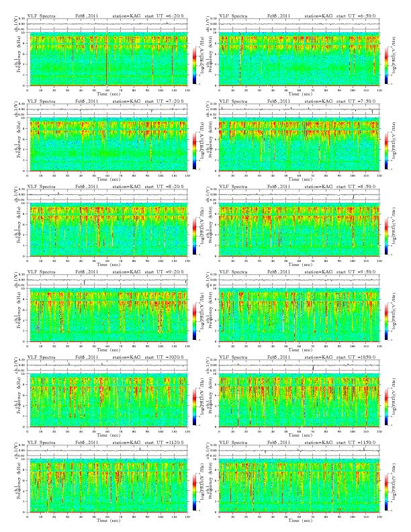
Task: Open the spectrogram for start UT 8:50:0
Action: click(x=299, y=230)
